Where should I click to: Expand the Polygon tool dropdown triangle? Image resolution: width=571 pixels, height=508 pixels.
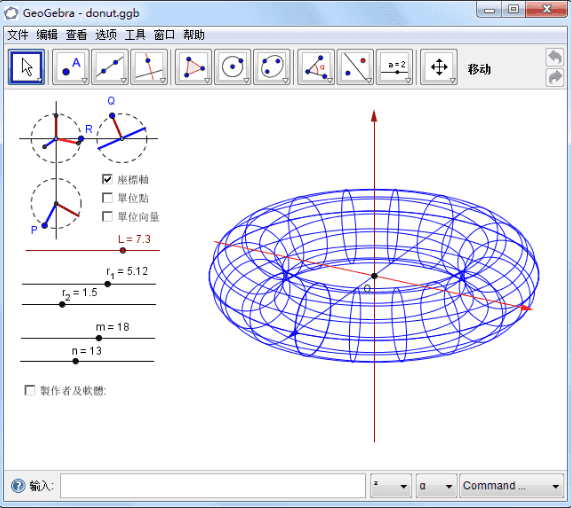point(207,80)
